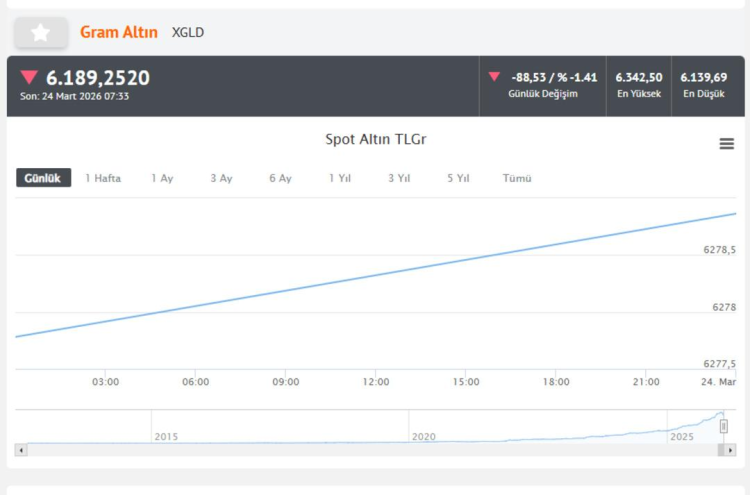
Task: Click the Gram Altın title link
Action: coord(119,33)
